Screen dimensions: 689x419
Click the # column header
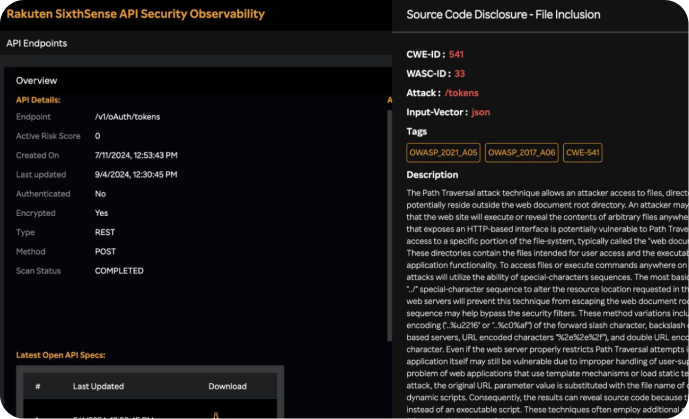coord(38,386)
